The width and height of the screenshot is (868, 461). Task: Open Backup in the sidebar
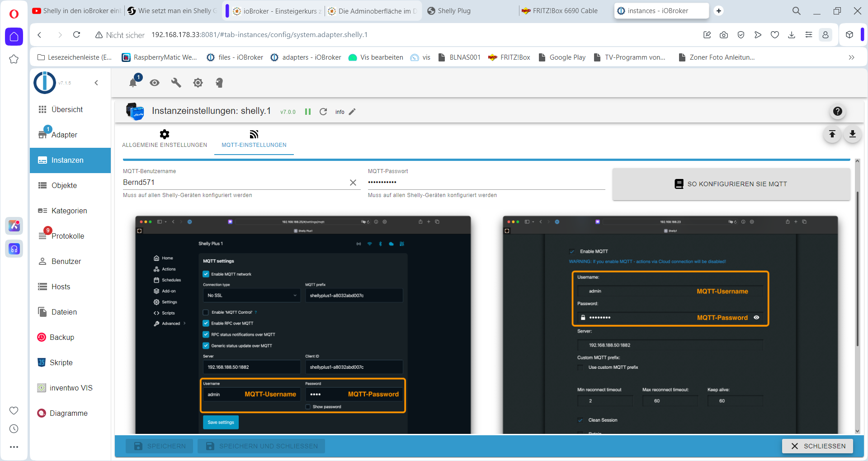70,337
